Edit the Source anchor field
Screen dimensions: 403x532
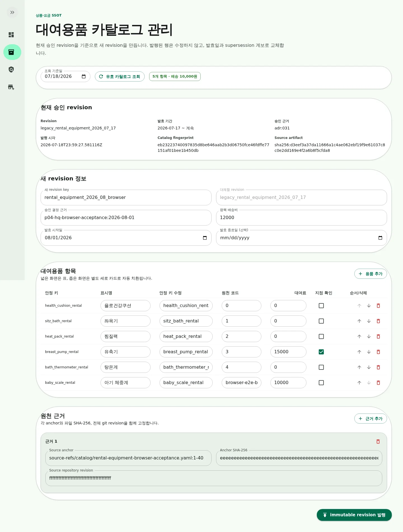coord(128,458)
